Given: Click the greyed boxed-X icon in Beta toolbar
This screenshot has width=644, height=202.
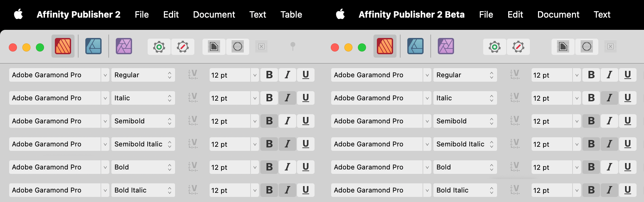Looking at the screenshot, I should (610, 46).
